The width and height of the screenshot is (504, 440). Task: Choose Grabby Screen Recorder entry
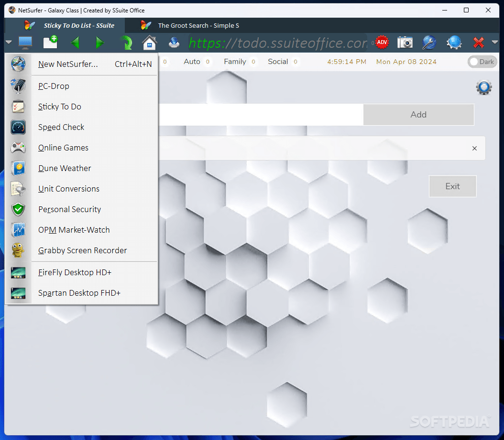click(82, 250)
